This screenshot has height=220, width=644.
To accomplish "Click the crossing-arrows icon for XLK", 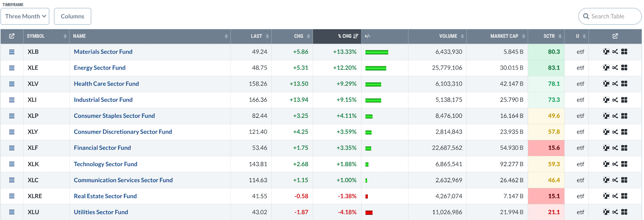I will tap(615, 164).
